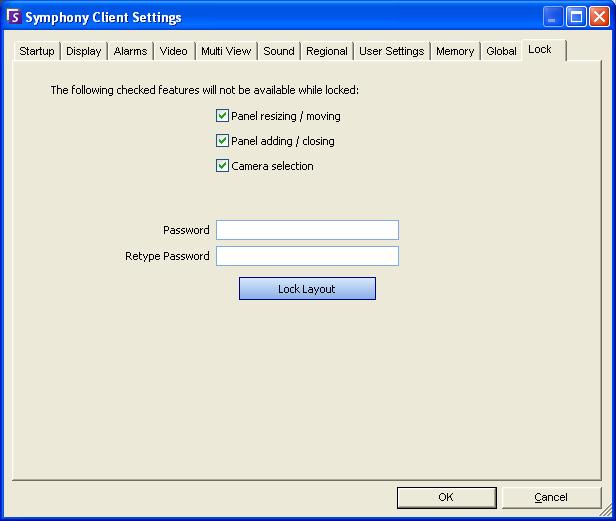Switch to the Startup tab
Image resolution: width=616 pixels, height=521 pixels.
37,51
